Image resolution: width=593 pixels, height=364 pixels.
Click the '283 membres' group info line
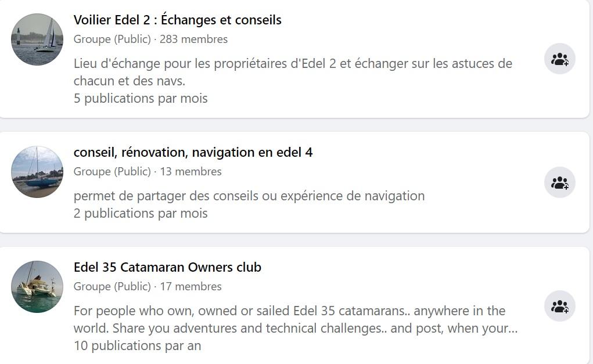pos(150,39)
